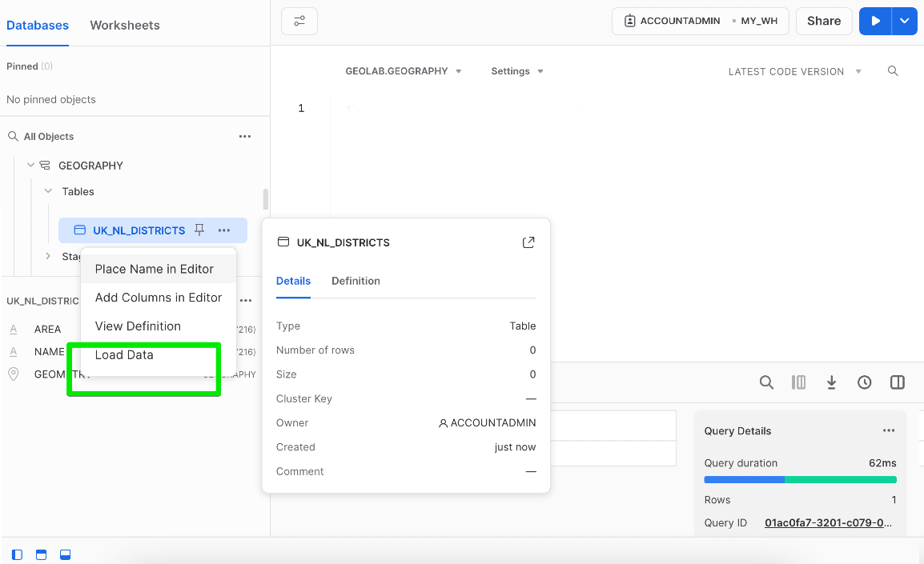Open the GEOLAB.GEOGRAPHY context dropdown

pyautogui.click(x=404, y=71)
